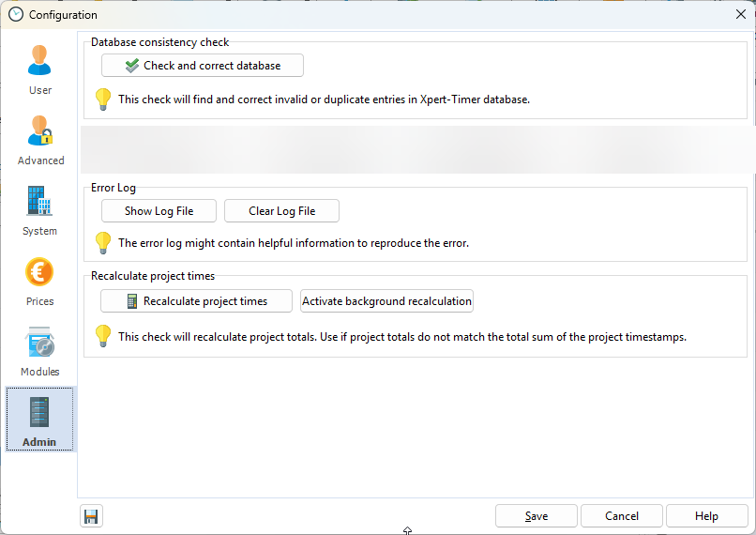
Task: Click the lightbulb hint beside recalculation text
Action: click(103, 336)
